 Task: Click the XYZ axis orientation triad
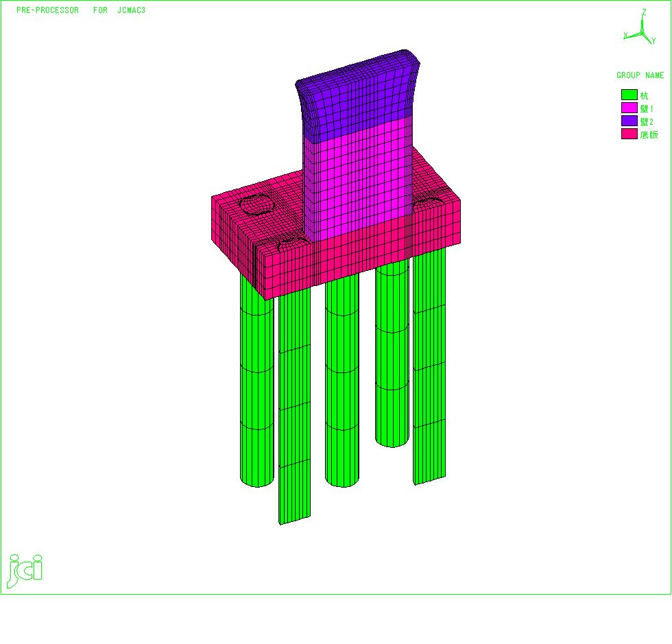coord(640,27)
